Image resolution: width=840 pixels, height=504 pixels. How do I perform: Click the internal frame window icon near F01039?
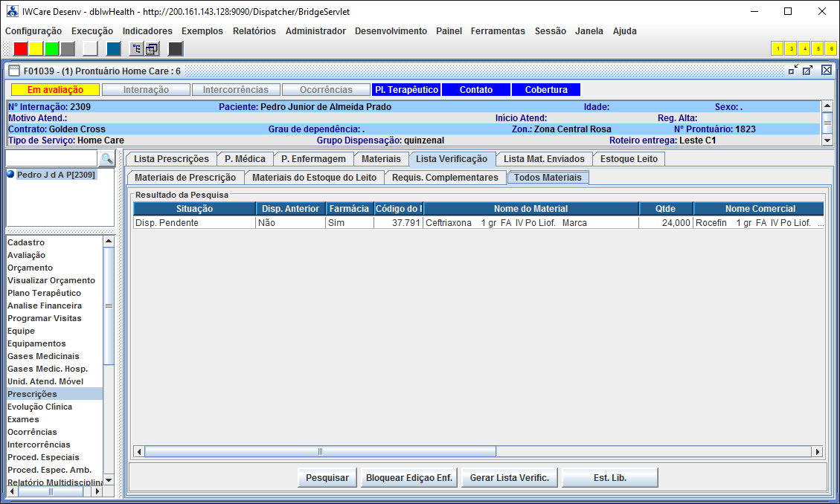tap(14, 71)
